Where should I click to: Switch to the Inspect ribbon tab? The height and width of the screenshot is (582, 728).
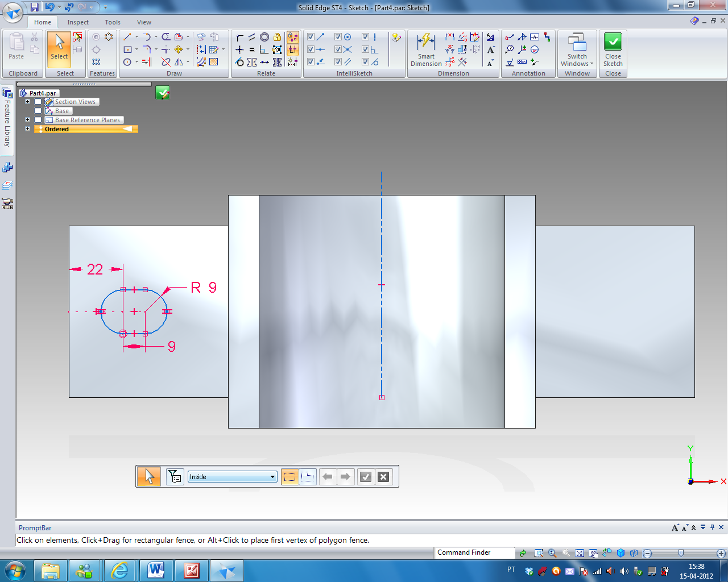coord(78,22)
